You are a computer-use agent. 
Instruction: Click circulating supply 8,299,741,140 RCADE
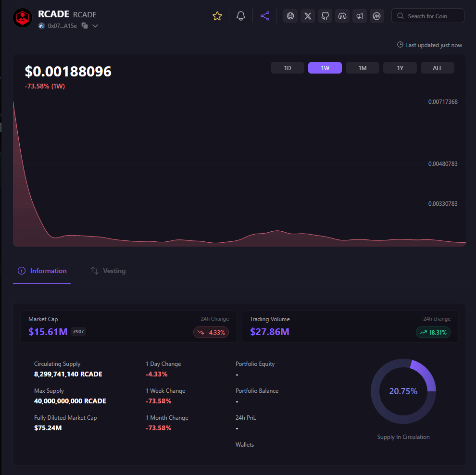click(x=68, y=374)
